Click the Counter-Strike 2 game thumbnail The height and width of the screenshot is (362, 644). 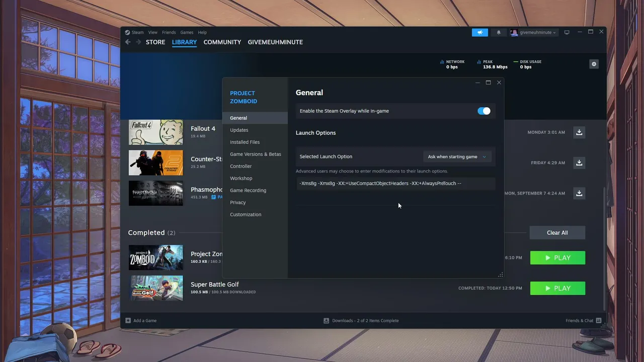coord(156,163)
